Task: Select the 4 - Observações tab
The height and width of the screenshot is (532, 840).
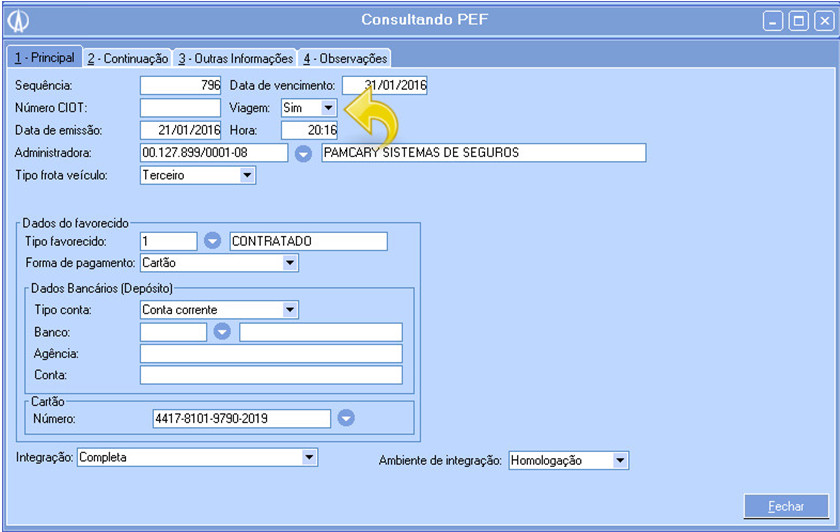Action: point(345,59)
